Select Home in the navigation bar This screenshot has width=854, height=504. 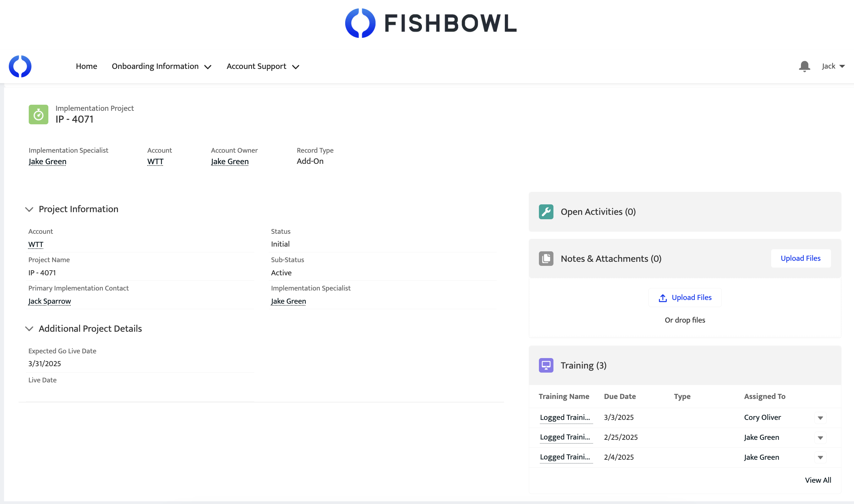[86, 66]
